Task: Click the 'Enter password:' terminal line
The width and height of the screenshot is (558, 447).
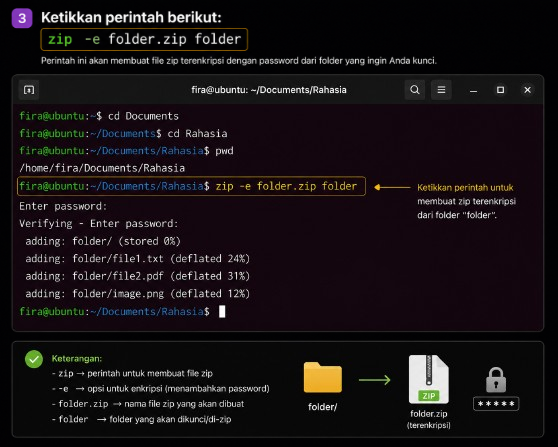Action: (63, 206)
